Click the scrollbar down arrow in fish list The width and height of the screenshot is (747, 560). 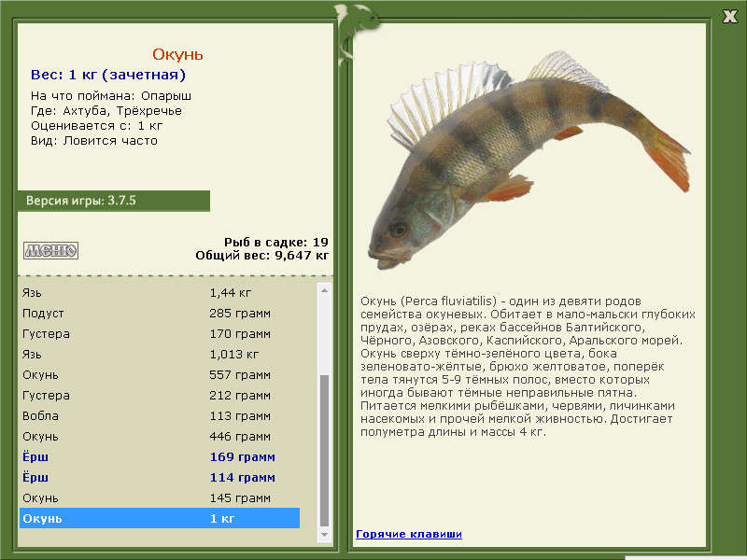324,535
